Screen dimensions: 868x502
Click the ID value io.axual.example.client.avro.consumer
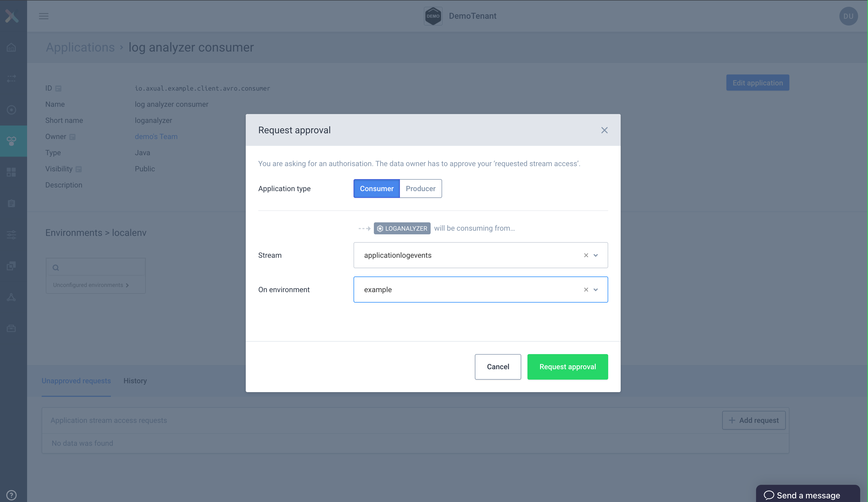pyautogui.click(x=202, y=89)
